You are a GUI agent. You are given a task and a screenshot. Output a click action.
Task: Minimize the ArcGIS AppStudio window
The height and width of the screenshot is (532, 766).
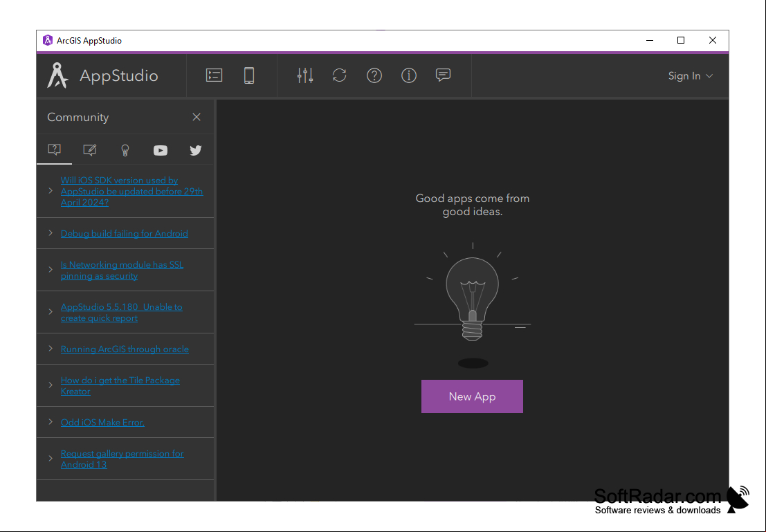click(x=650, y=41)
